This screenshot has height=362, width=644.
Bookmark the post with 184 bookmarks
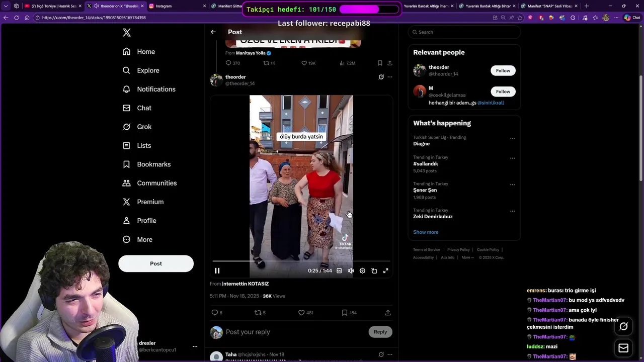(345, 312)
